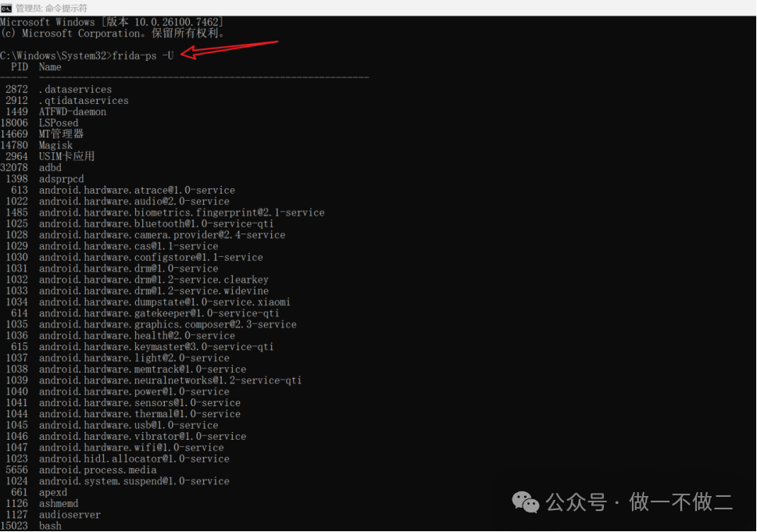The image size is (757, 532).
Task: Click the Name column header
Action: pyautogui.click(x=50, y=66)
